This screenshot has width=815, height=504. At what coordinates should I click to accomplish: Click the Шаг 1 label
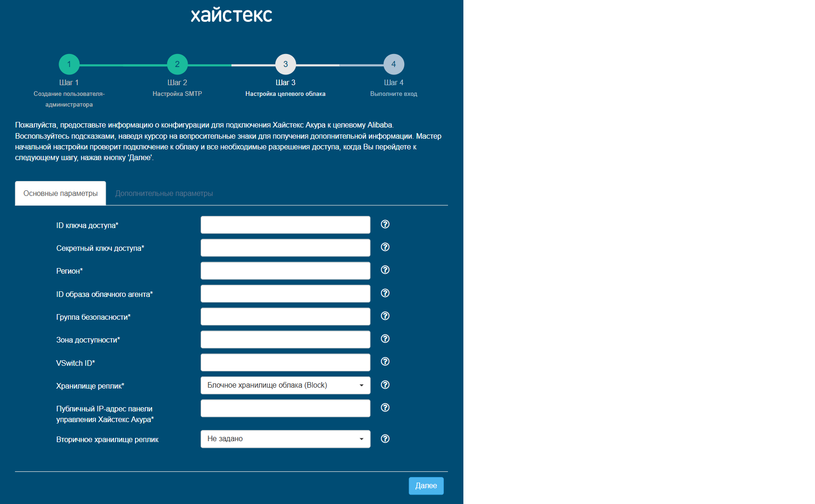(69, 82)
